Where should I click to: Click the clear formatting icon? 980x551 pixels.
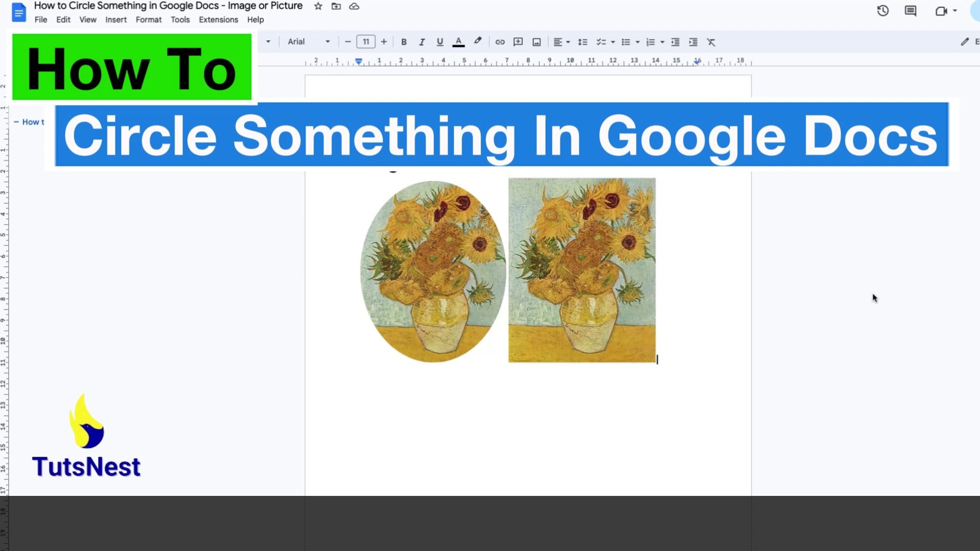(711, 42)
